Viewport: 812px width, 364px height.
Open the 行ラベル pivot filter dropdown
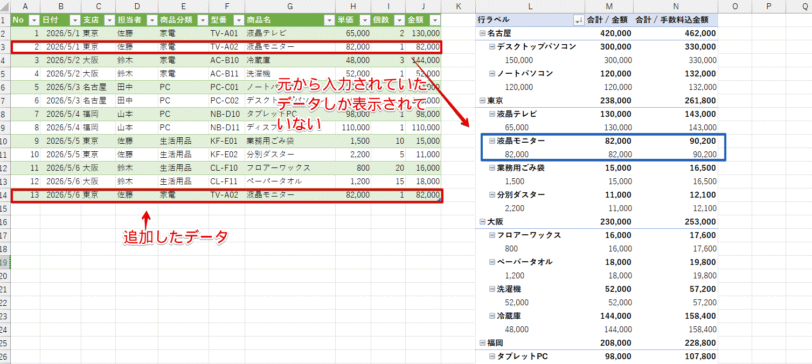(578, 20)
